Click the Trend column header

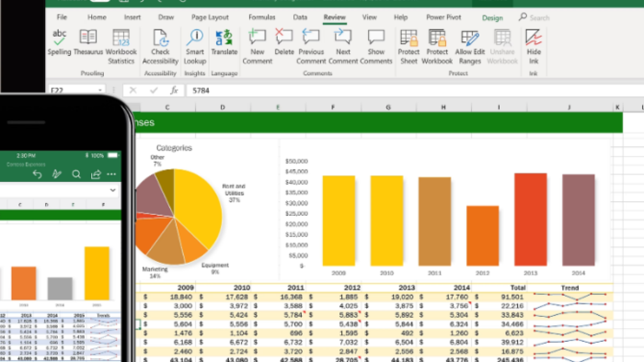(x=569, y=288)
